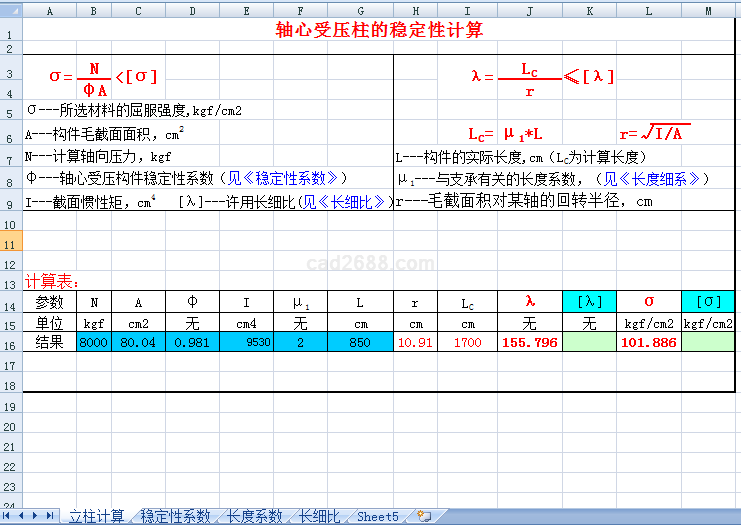
Task: Click the insert new worksheet icon
Action: pyautogui.click(x=425, y=516)
